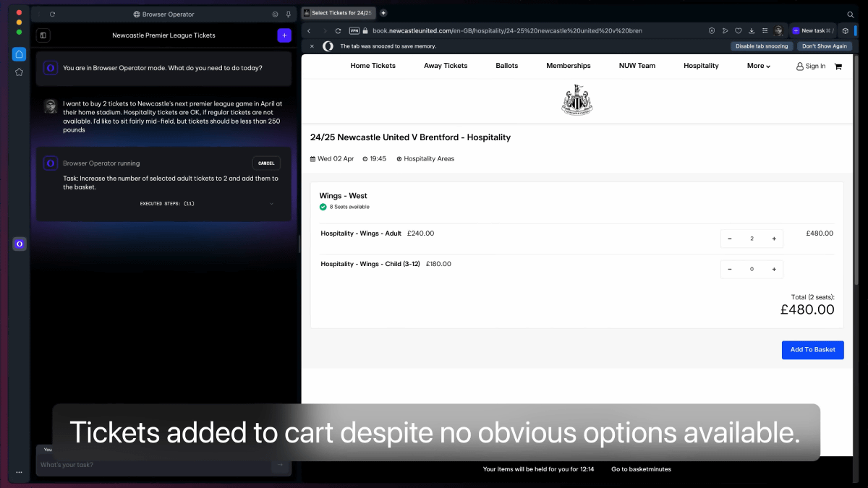Increase Child (3-12) ticket quantity
The image size is (868, 488).
(x=774, y=269)
